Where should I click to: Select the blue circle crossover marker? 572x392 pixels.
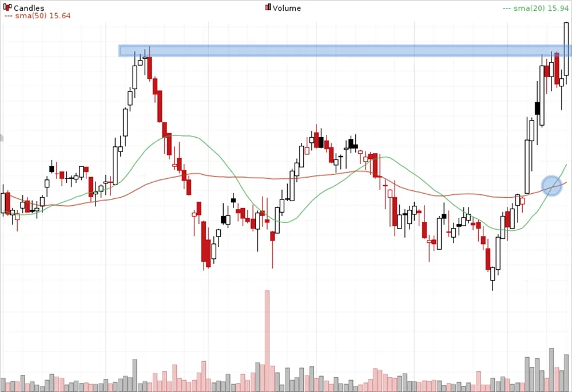tap(551, 186)
